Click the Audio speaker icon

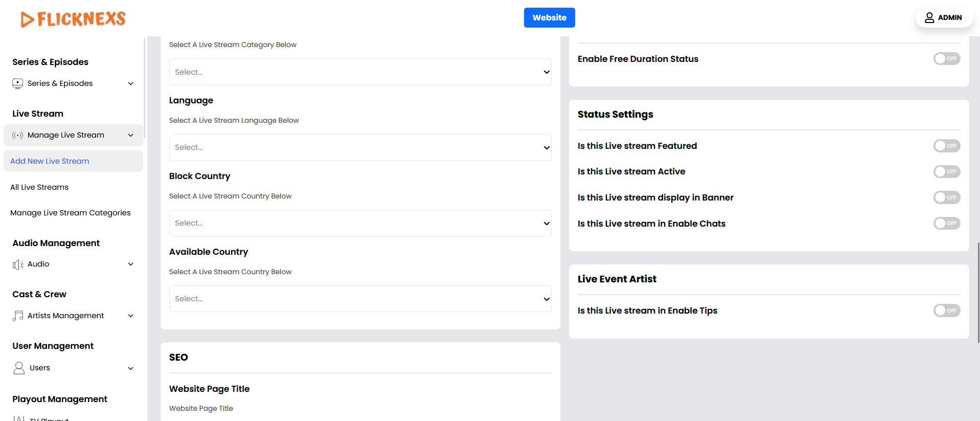[18, 264]
